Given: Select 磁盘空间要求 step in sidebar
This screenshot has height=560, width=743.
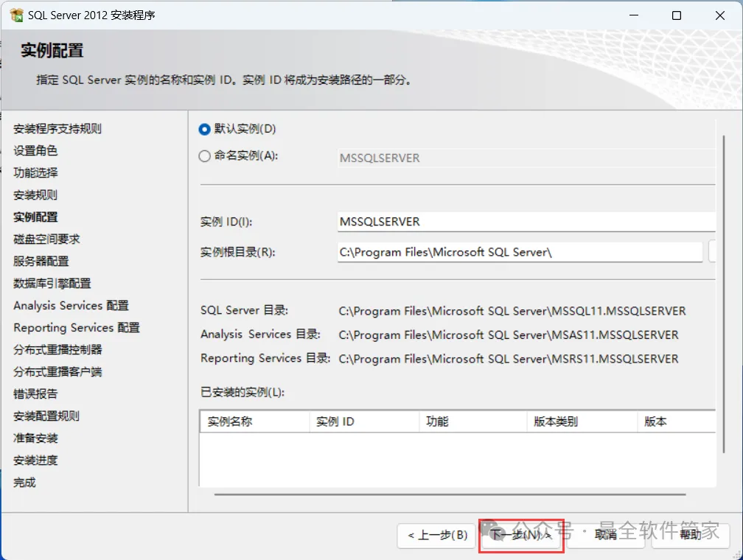Looking at the screenshot, I should click(x=46, y=239).
